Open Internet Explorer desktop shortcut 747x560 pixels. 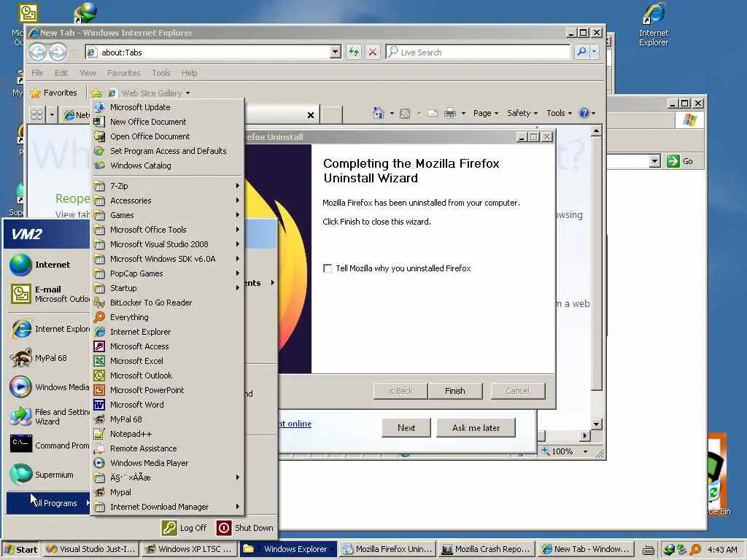pos(654,25)
